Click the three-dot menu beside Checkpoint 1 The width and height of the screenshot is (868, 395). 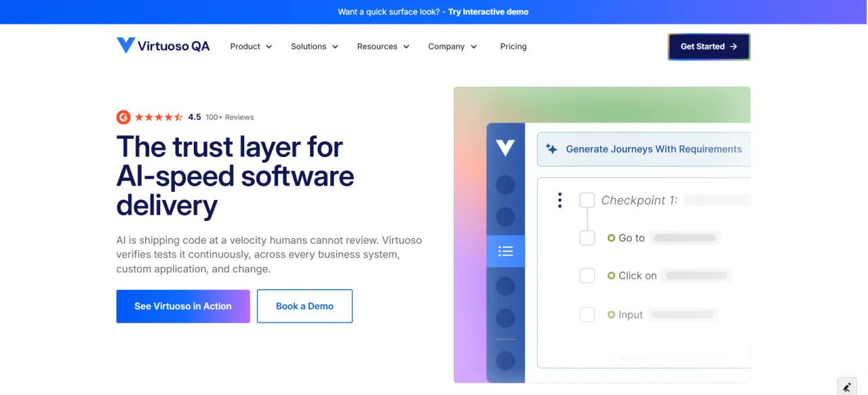tap(559, 200)
